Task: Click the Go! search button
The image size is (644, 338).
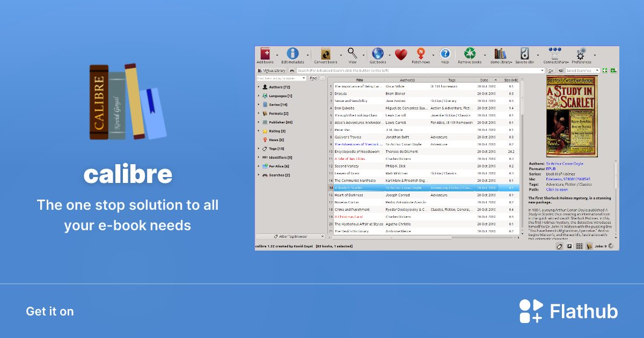Action: point(551,70)
